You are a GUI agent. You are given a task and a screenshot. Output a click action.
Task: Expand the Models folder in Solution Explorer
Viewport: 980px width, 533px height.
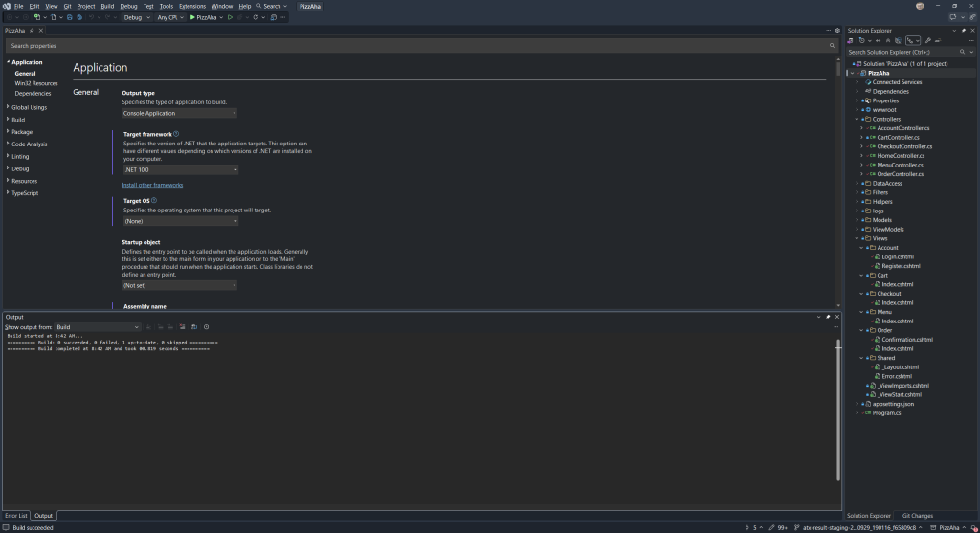pyautogui.click(x=857, y=220)
